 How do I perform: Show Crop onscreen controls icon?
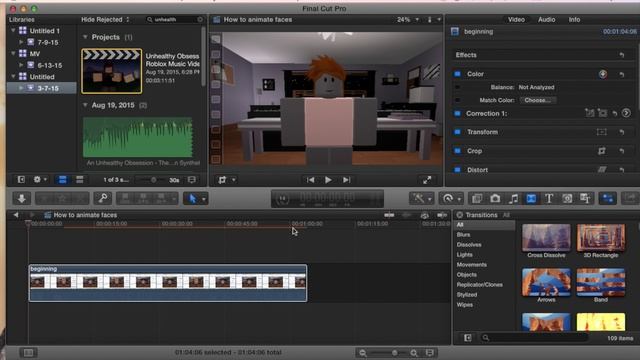coord(601,151)
